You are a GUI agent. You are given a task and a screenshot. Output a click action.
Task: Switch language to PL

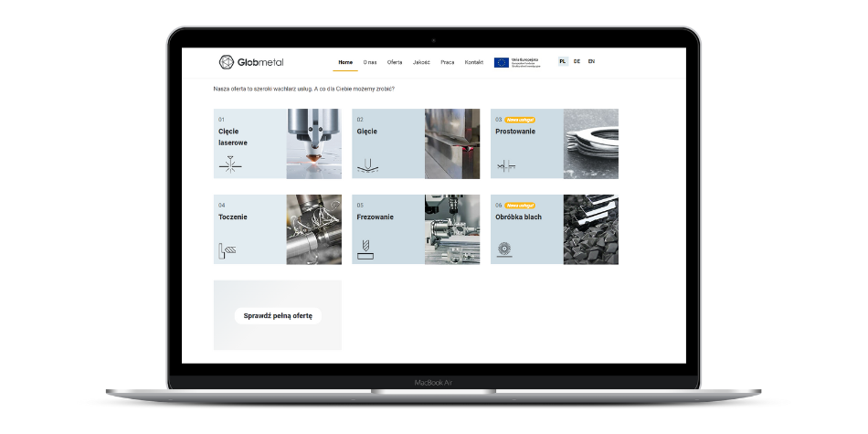pyautogui.click(x=563, y=61)
